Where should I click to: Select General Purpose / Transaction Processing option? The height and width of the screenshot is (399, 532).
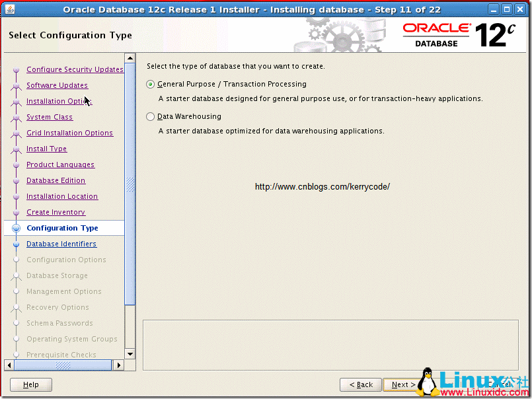151,84
